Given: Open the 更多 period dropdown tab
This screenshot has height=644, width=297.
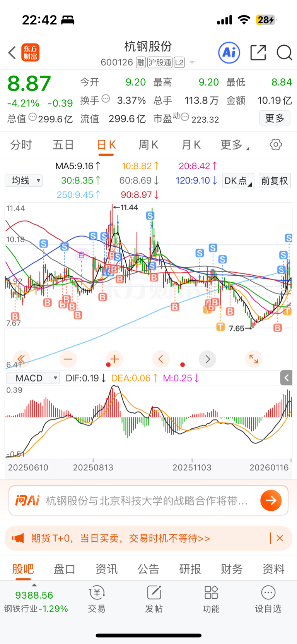Looking at the screenshot, I should (x=235, y=145).
